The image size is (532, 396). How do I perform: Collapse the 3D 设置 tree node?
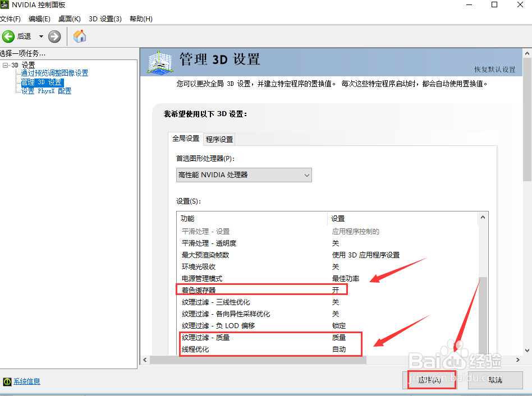(5, 65)
